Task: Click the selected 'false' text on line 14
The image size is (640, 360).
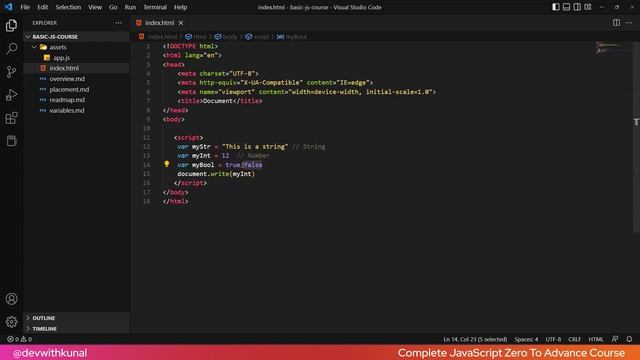Action: pyautogui.click(x=253, y=165)
